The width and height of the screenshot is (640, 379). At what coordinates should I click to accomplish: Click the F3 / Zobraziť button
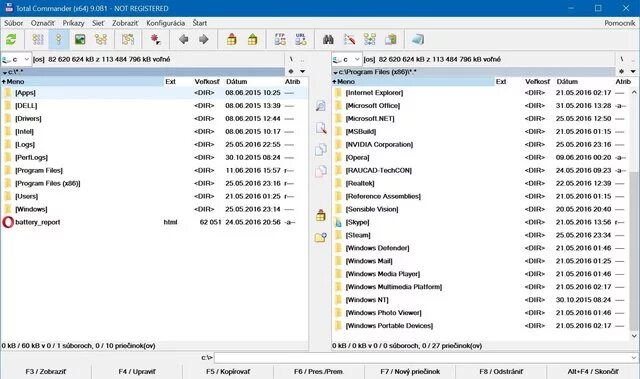tap(46, 372)
